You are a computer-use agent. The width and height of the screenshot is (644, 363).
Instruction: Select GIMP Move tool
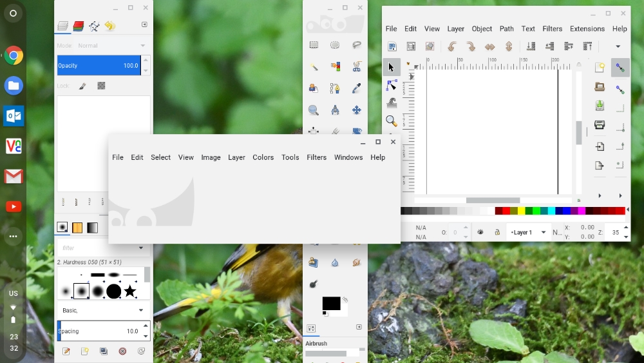pos(357,110)
